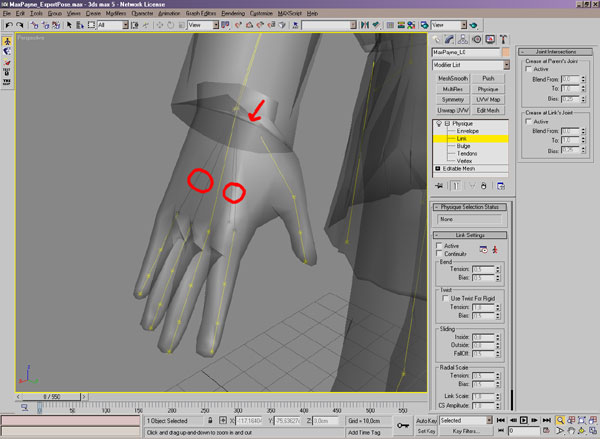The height and width of the screenshot is (439, 600).
Task: Enable Use Twist For Rigid checkbox
Action: pyautogui.click(x=445, y=298)
